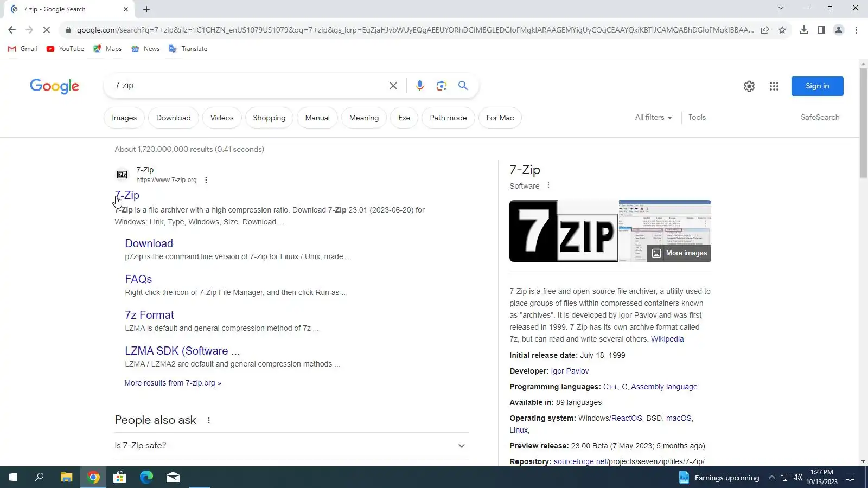The image size is (868, 488).
Task: Filter results by Images
Action: coord(124,118)
